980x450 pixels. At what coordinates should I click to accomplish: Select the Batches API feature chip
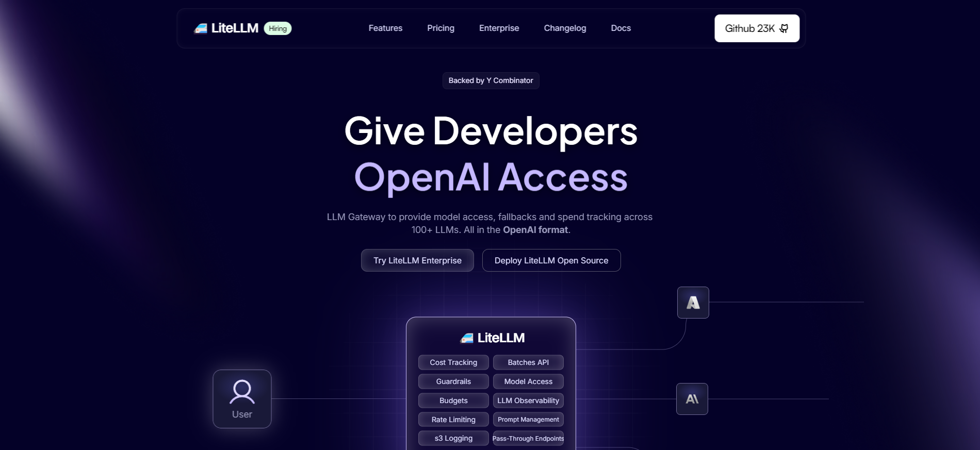[528, 362]
